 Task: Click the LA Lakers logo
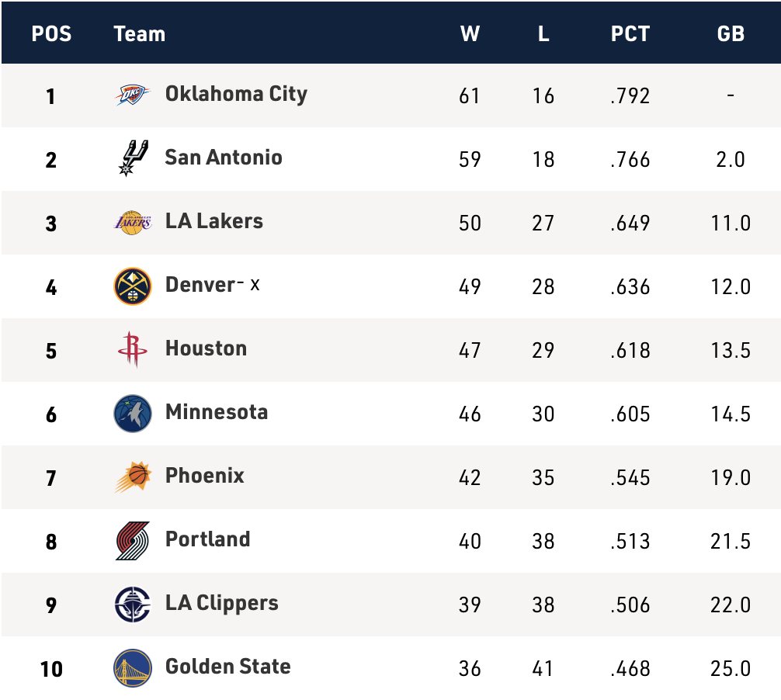click(x=132, y=223)
